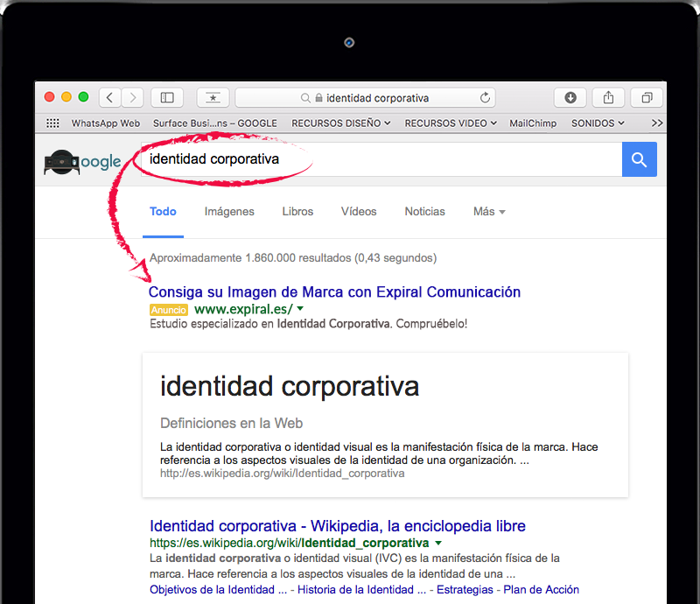Viewport: 700px width, 604px height.
Task: Open the Más dropdown in search tabs
Action: click(x=489, y=211)
